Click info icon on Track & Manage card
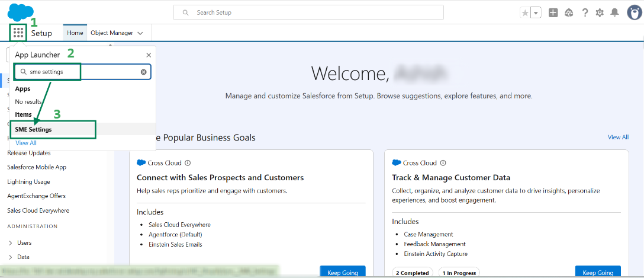 443,163
